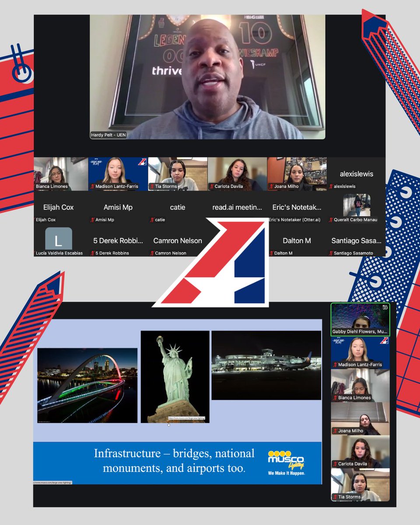This screenshot has width=420, height=525.
Task: Select Bianca Limones's video tile in gallery view
Action: point(60,174)
